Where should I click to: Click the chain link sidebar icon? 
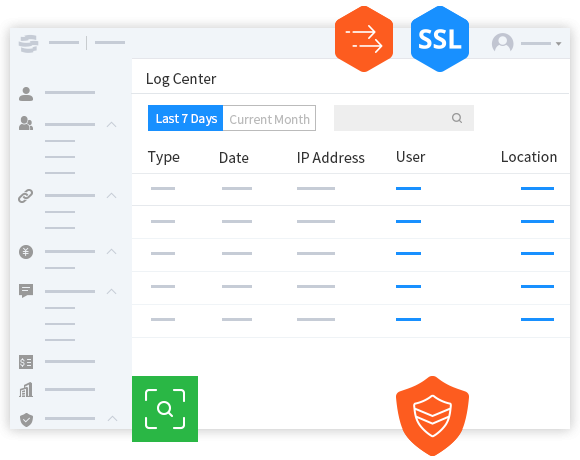pyautogui.click(x=26, y=196)
